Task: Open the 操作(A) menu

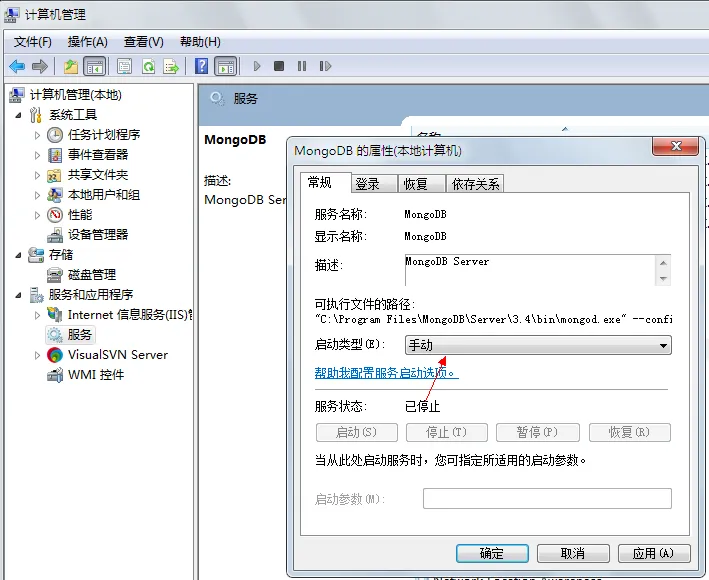Action: [x=88, y=42]
